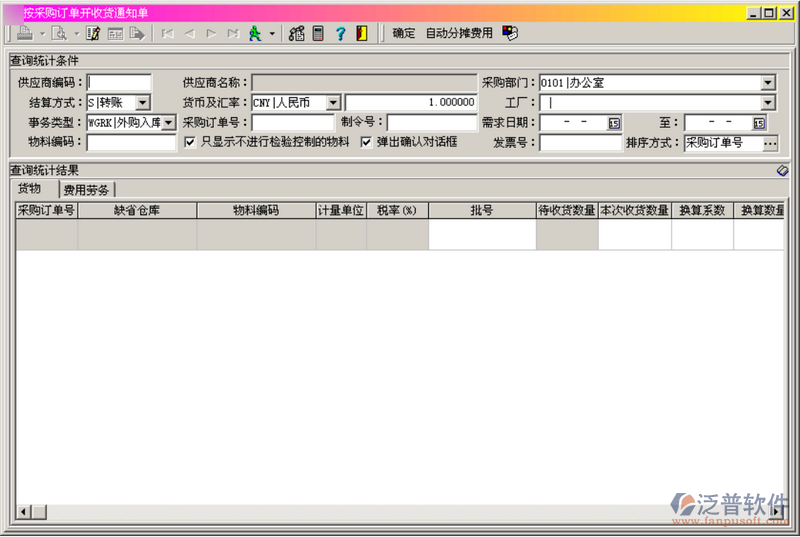The image size is (800, 537).
Task: Click the 确定 confirm button
Action: pyautogui.click(x=404, y=34)
